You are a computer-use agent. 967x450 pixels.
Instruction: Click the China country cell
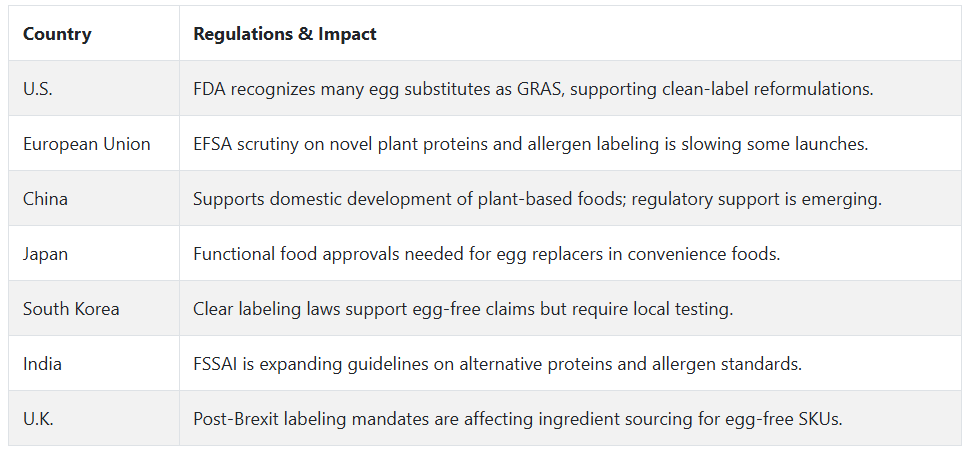tap(46, 199)
